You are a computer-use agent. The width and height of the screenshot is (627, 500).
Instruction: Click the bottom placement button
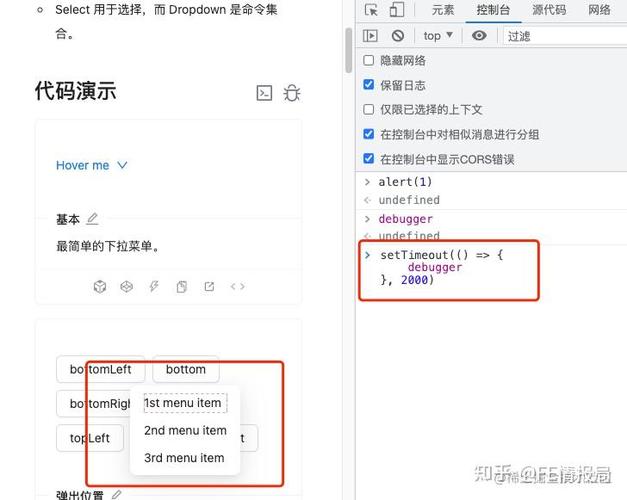(x=186, y=369)
